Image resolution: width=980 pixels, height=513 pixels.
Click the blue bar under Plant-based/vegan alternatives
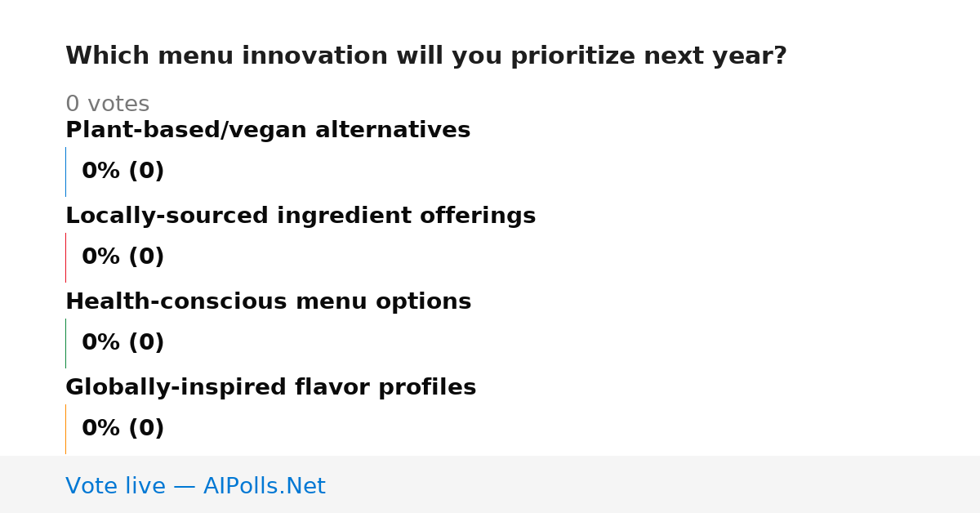tap(65, 172)
